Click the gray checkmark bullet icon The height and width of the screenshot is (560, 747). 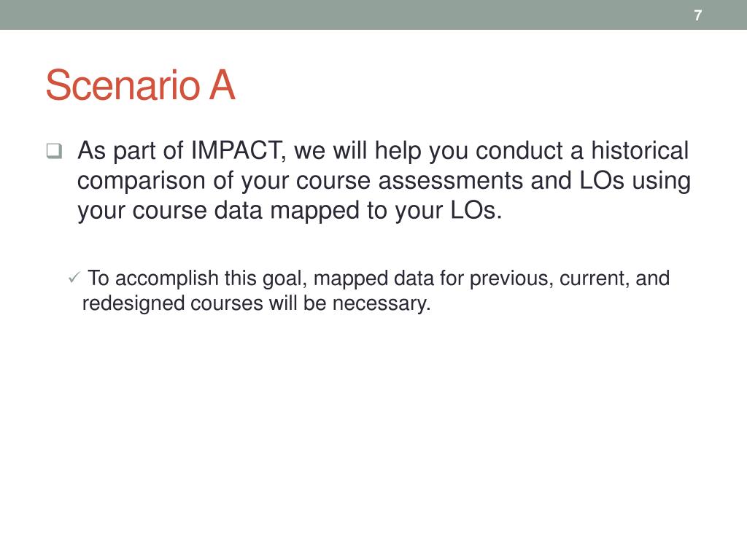(74, 277)
